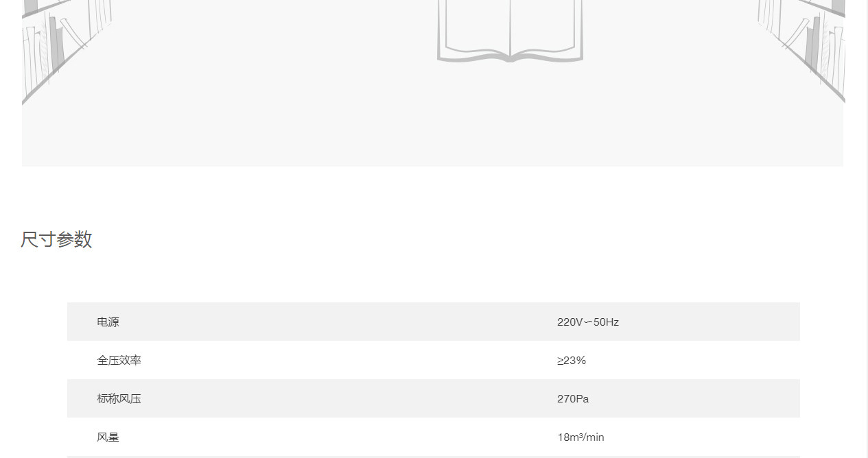This screenshot has width=868, height=458.
Task: Select the 全压效率 row label
Action: pos(119,361)
